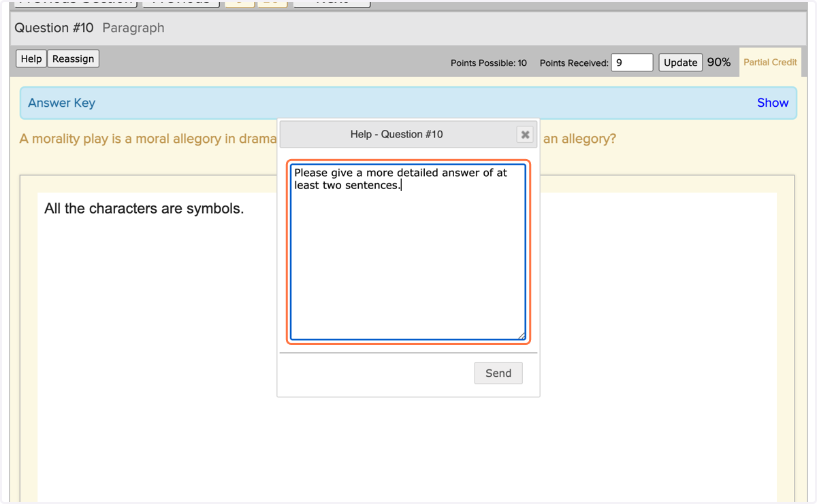Click the student answer 'All the characters are symbols.'
Viewport: 817px width, 504px height.
(x=144, y=208)
